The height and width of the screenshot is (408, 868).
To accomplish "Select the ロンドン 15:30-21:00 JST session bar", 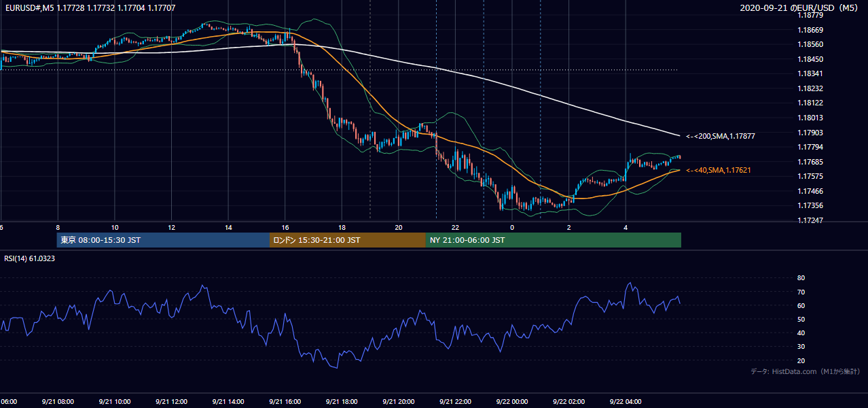I will pos(348,240).
